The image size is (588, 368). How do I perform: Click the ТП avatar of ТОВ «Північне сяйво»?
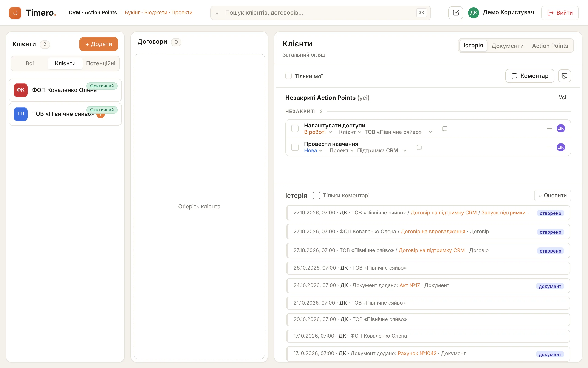point(21,114)
